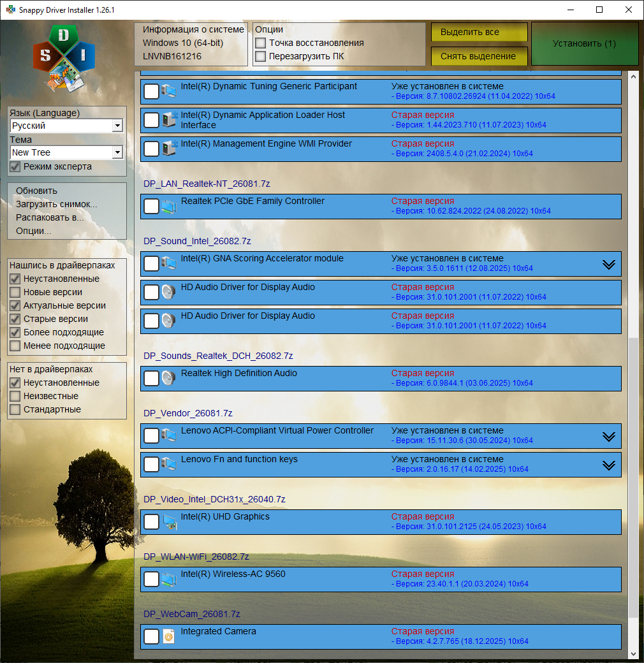
Task: Click "Обновить" in the side menu
Action: (x=36, y=191)
